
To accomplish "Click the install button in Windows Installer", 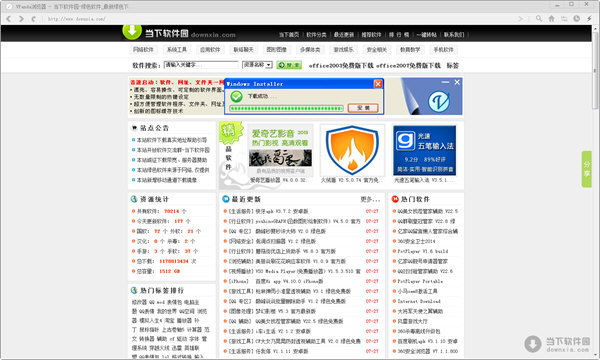I will coord(363,108).
